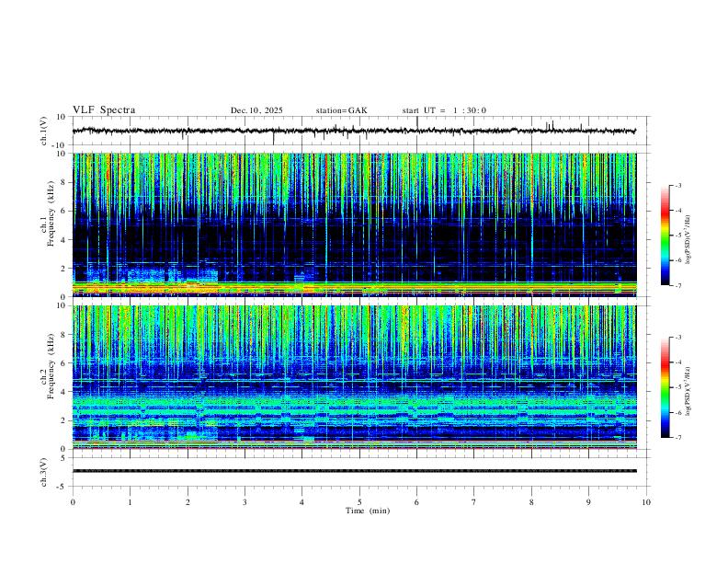The image size is (728, 563).
Task: Click the upper ch.1 PSD color bar
Action: click(665, 236)
